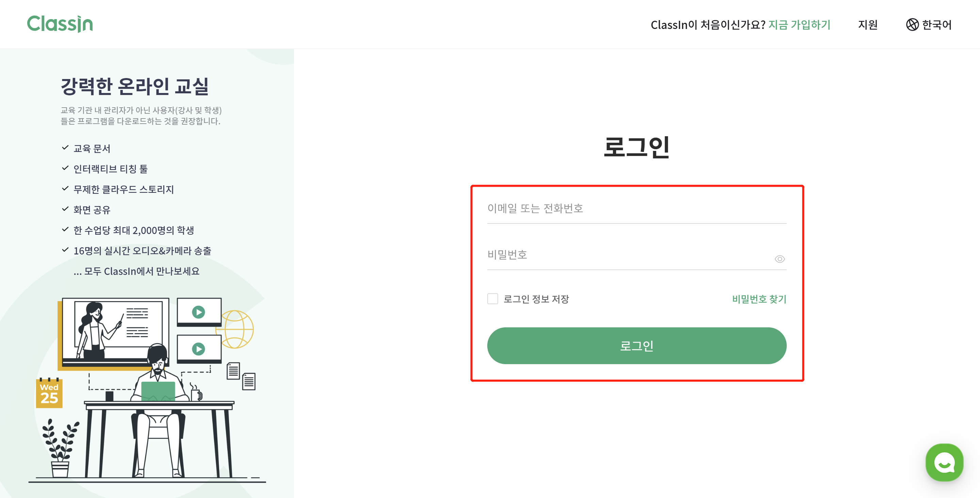The image size is (980, 498).
Task: Click the document icons in the illustration
Action: 241,376
